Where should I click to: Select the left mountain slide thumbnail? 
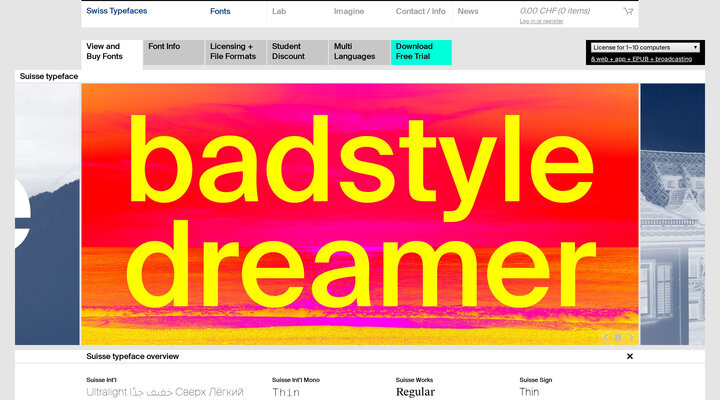(x=47, y=214)
